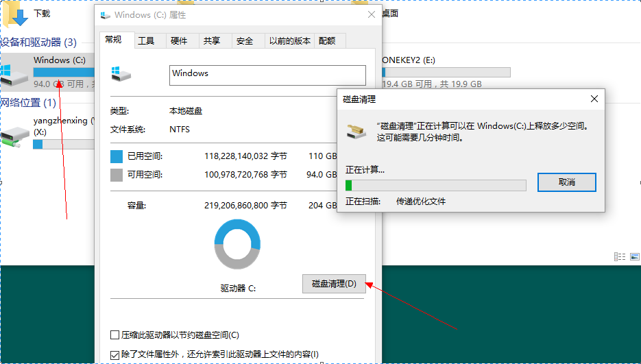Image resolution: width=641 pixels, height=364 pixels.
Task: Uncheck the file content indexing checkbox
Action: click(x=115, y=354)
